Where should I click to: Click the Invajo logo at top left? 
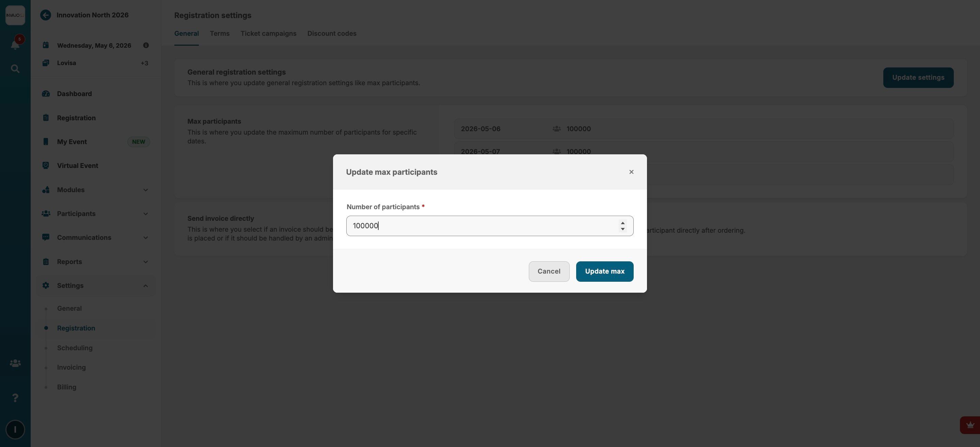pos(15,15)
